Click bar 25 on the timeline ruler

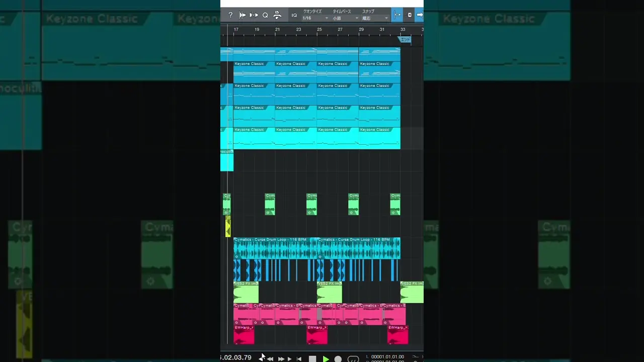coord(319,30)
